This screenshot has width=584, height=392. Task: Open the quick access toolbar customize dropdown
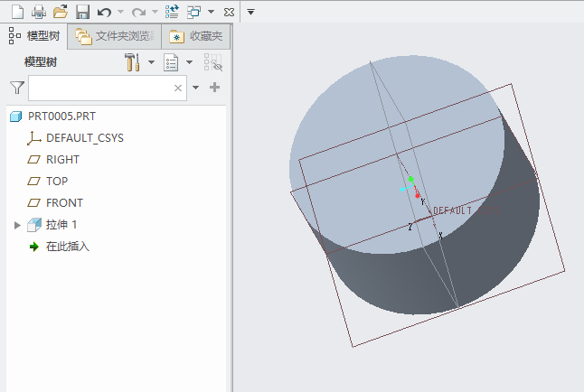(251, 12)
